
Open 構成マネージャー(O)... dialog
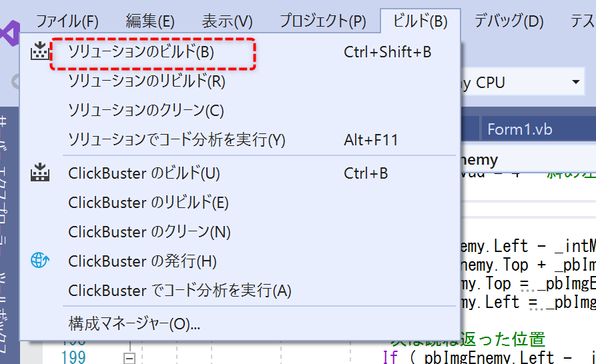(x=240, y=324)
